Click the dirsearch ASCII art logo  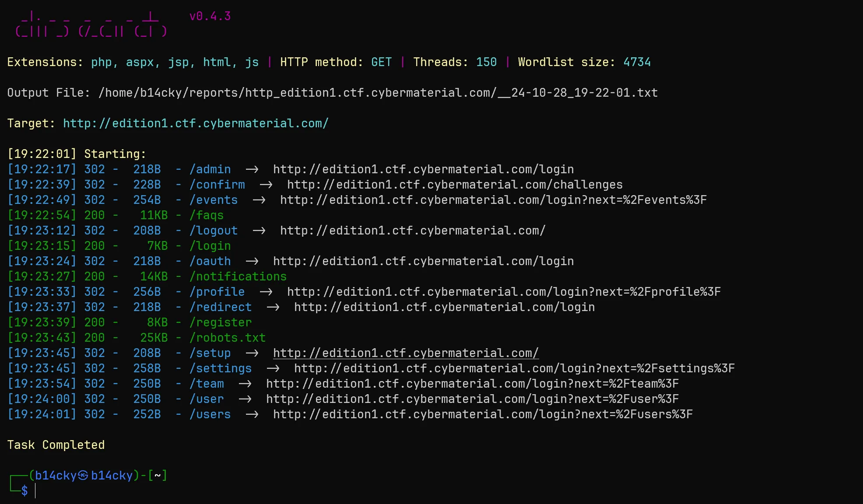coord(91,24)
